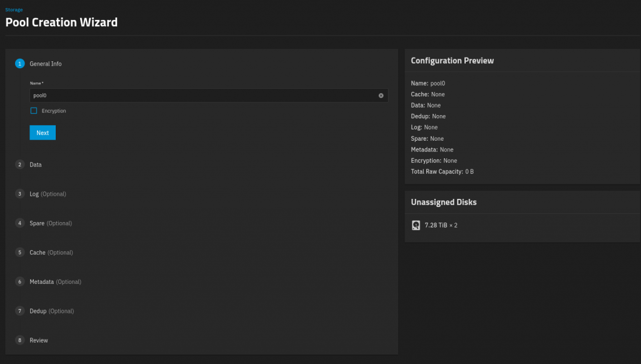
Task: Click the hard disk icon under Unassigned Disks
Action: (416, 225)
